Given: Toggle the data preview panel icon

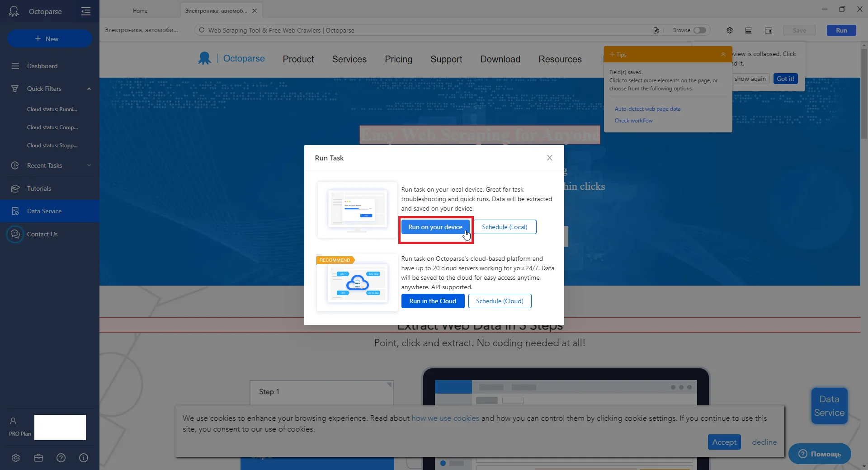Looking at the screenshot, I should (749, 30).
